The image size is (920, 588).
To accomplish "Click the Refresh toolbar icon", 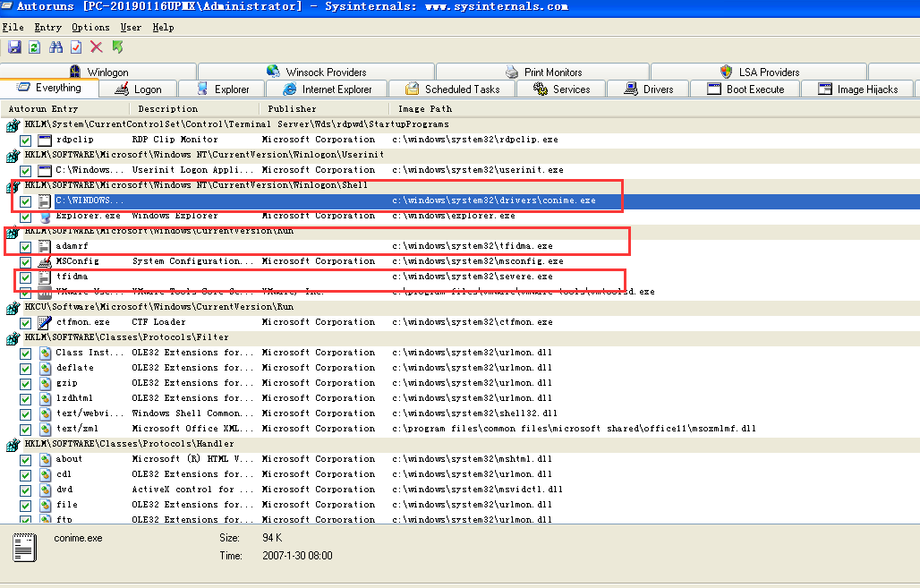I will click(x=35, y=47).
